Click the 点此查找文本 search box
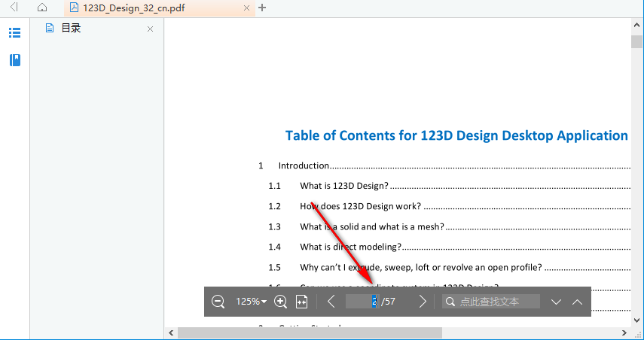 coord(491,302)
